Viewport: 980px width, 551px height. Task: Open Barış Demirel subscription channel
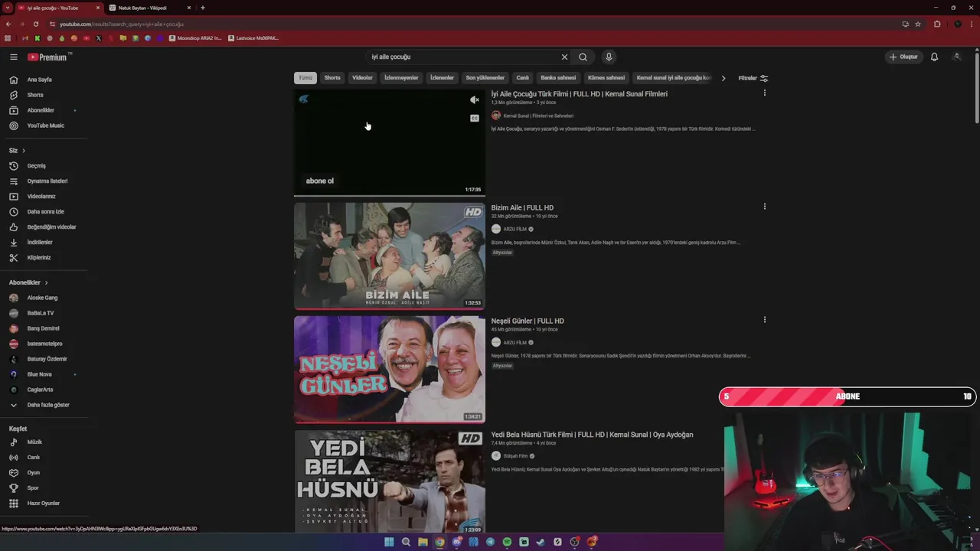[x=43, y=328]
